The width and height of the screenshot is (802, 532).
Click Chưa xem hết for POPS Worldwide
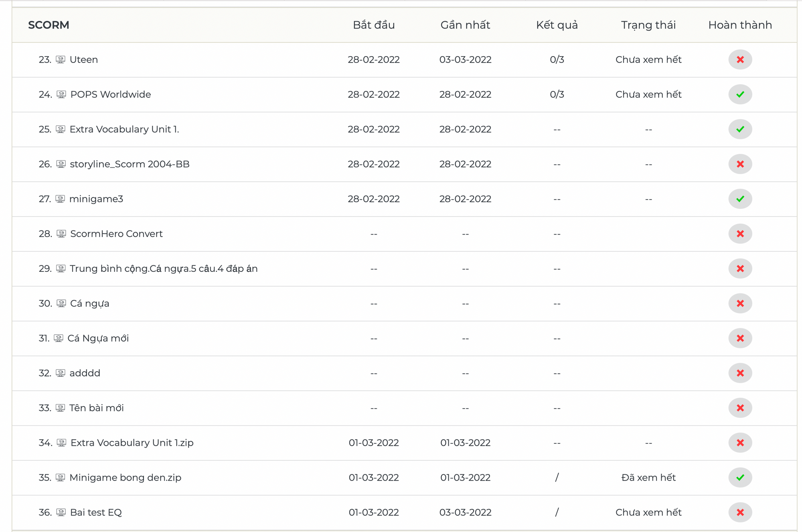[x=648, y=95]
